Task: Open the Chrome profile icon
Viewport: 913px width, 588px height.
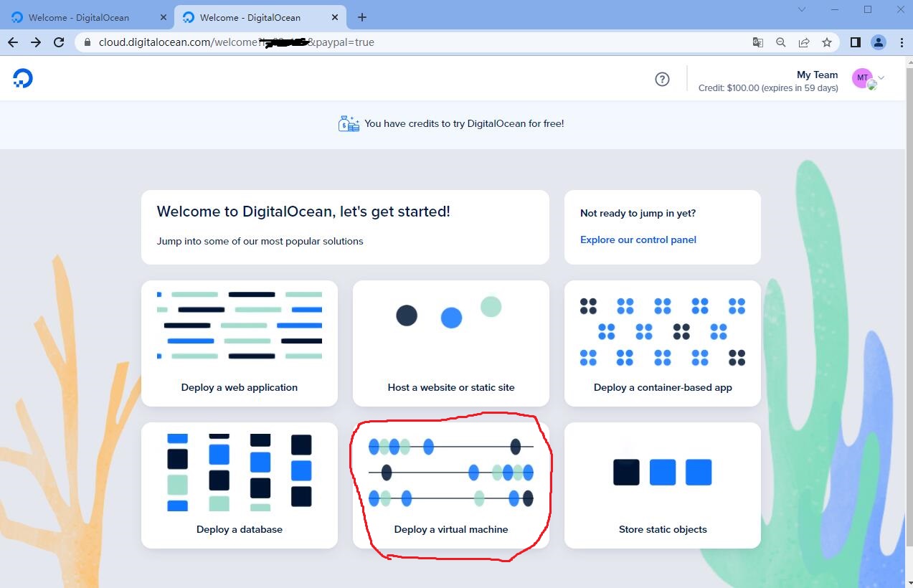Action: tap(879, 42)
